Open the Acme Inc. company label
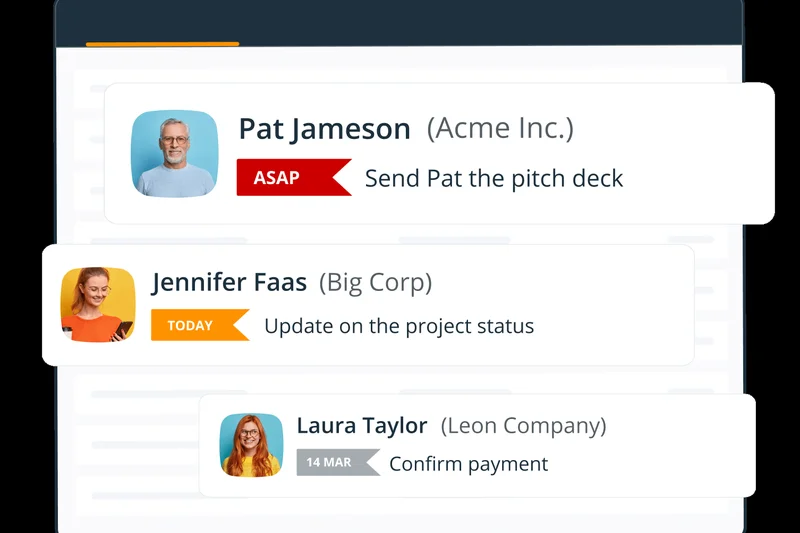 500,128
